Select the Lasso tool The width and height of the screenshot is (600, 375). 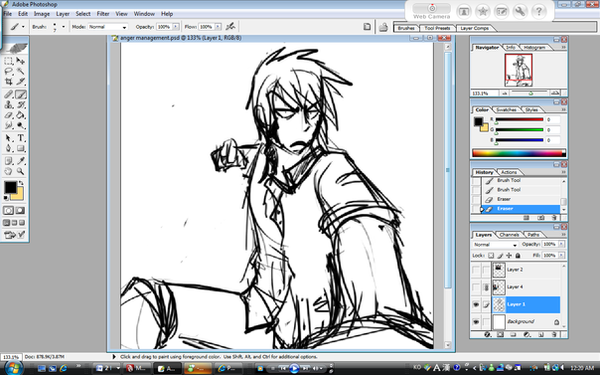coord(8,71)
